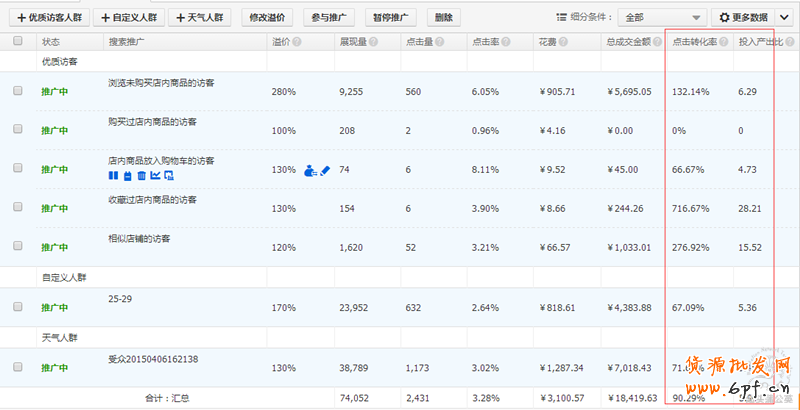Click help icon next to 点击转化率 header
Image resolution: width=800 pixels, height=410 pixels.
[x=723, y=42]
